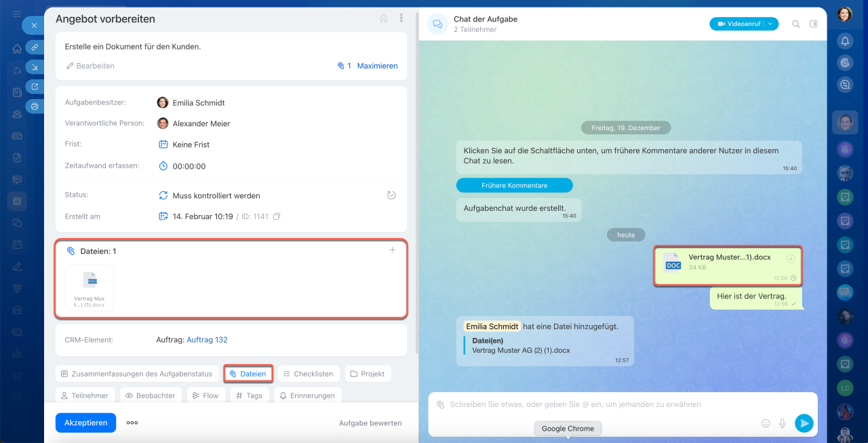This screenshot has width=868, height=443.
Task: Go to the home icon in the left sidebar
Action: coord(17,49)
